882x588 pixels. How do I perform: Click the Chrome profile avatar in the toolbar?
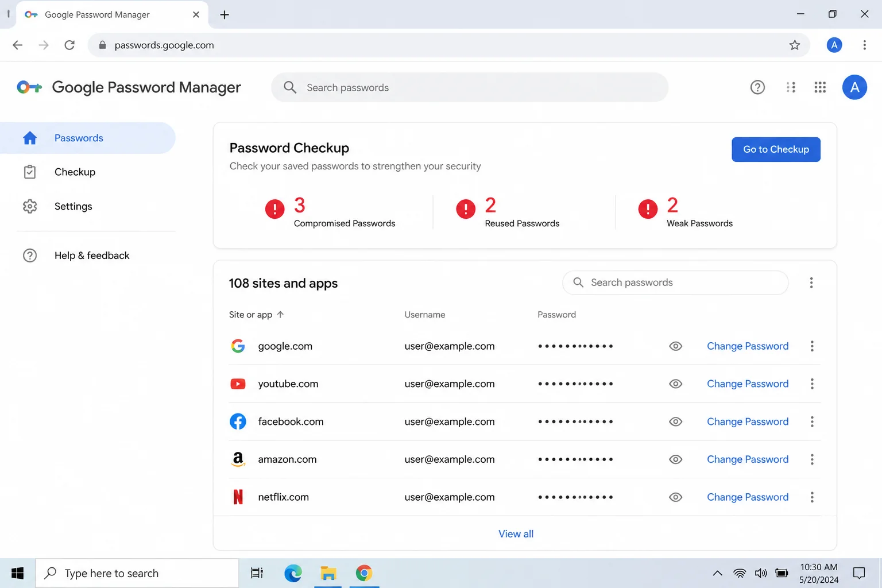click(834, 45)
